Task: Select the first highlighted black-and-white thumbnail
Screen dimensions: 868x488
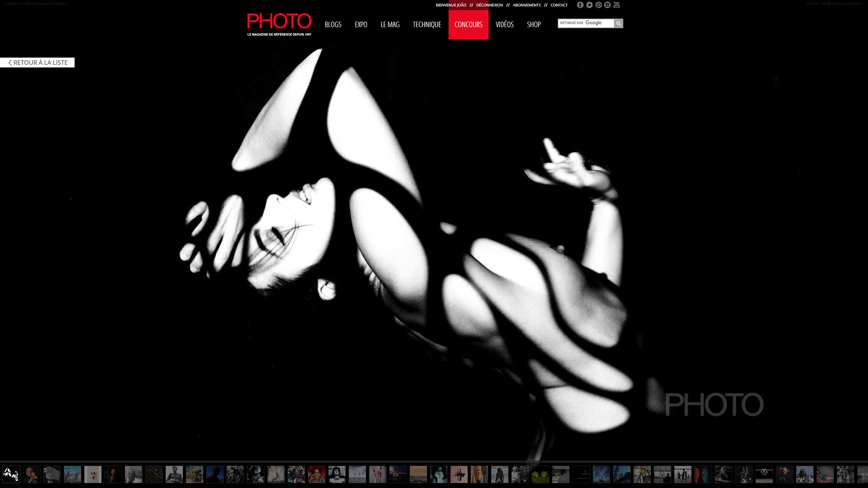Action: point(11,474)
